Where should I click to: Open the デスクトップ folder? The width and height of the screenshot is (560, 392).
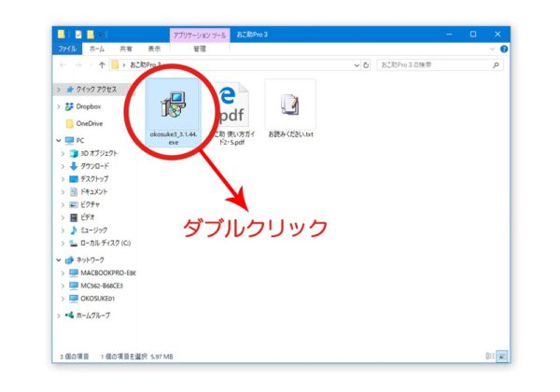pyautogui.click(x=94, y=179)
